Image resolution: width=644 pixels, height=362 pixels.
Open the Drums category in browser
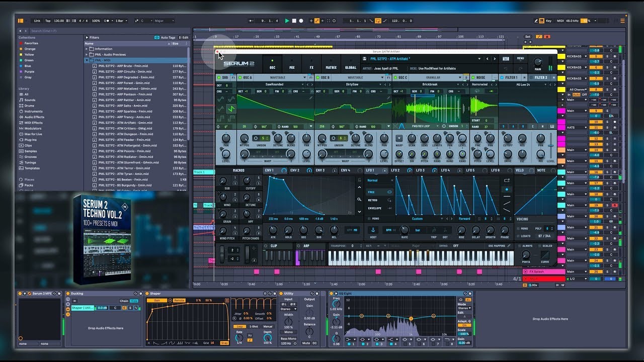(x=30, y=106)
